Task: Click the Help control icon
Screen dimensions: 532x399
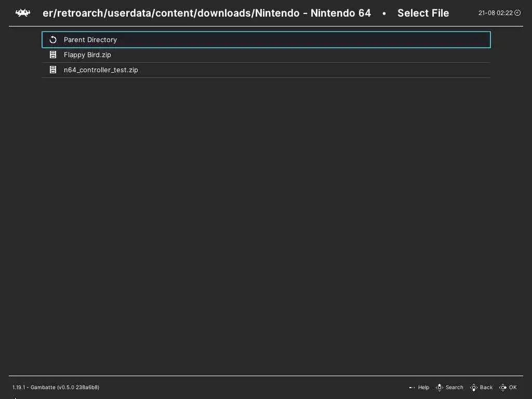Action: pos(412,388)
